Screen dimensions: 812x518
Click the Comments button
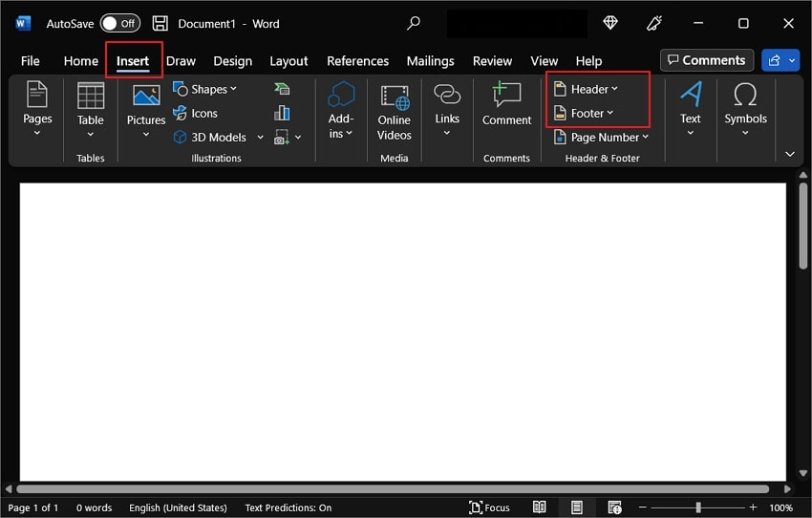click(706, 60)
